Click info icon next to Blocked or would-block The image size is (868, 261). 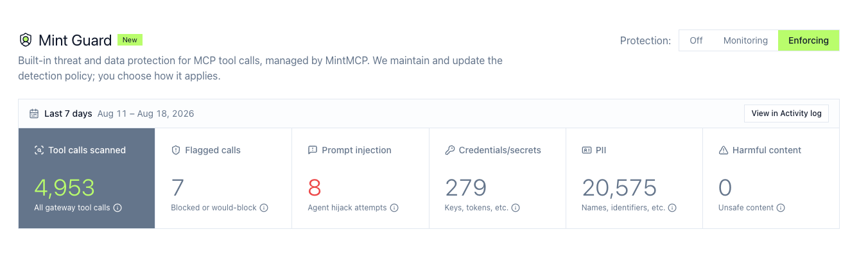pyautogui.click(x=264, y=208)
